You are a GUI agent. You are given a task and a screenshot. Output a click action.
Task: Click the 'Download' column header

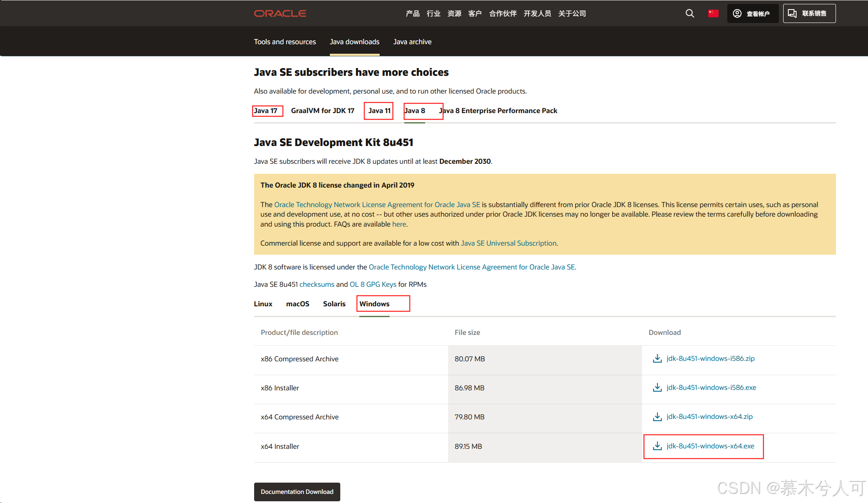coord(665,332)
